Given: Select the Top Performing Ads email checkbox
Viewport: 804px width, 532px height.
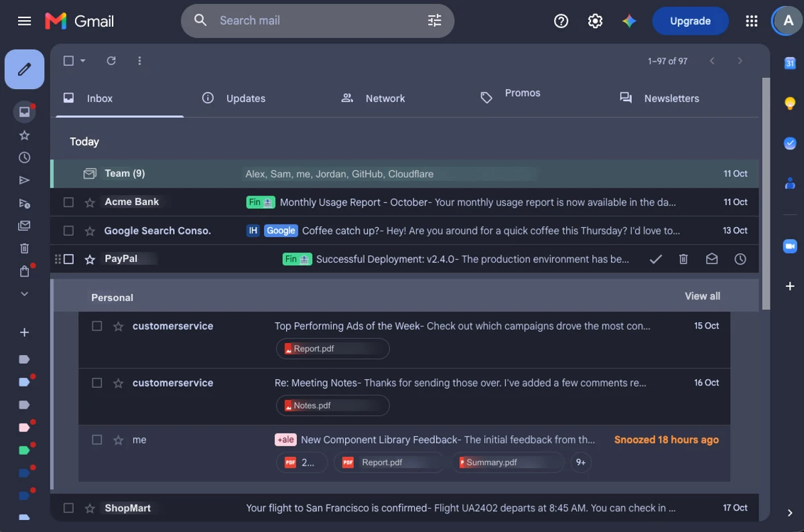Looking at the screenshot, I should pyautogui.click(x=97, y=326).
